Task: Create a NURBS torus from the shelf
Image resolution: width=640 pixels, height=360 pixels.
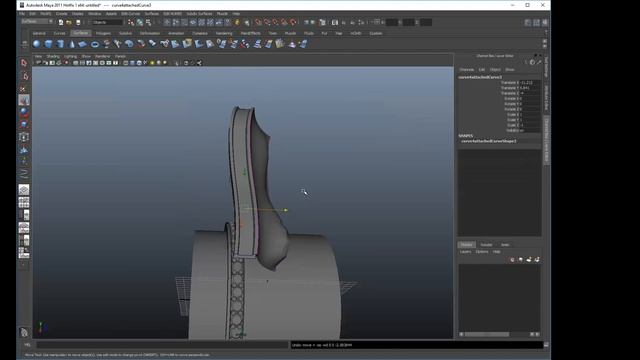Action: click(95, 44)
